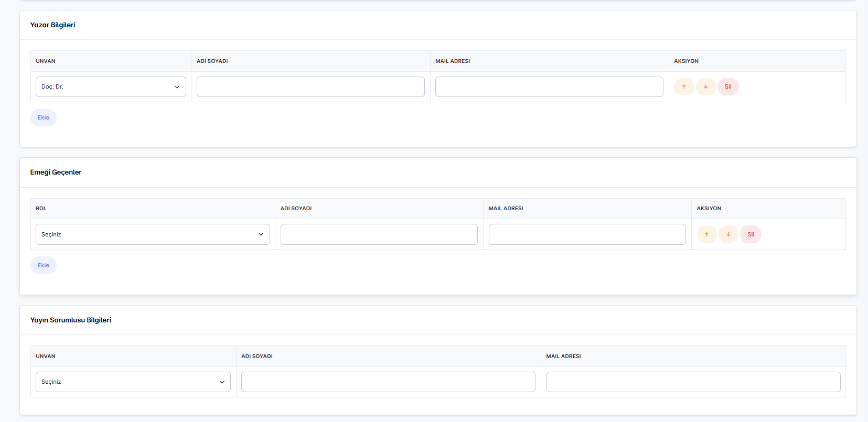Click Ekle under Emeği Geçenler table
This screenshot has width=868, height=422.
(x=43, y=265)
